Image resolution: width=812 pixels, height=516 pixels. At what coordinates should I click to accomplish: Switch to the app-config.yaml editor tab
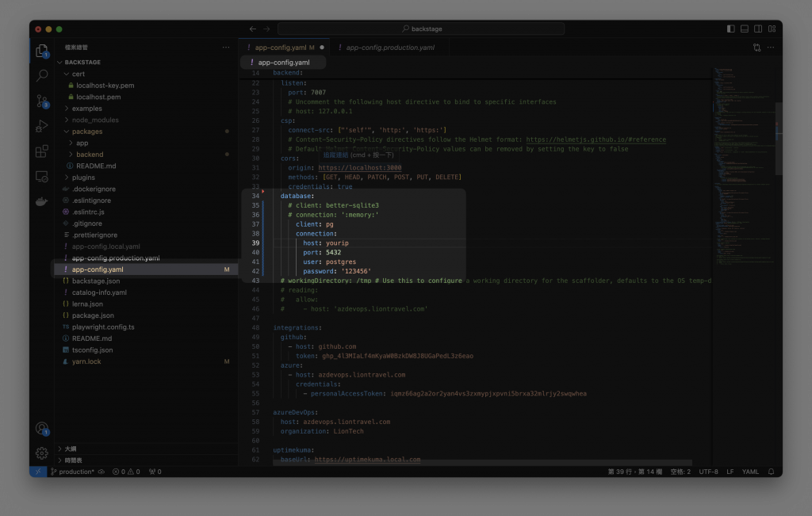284,48
